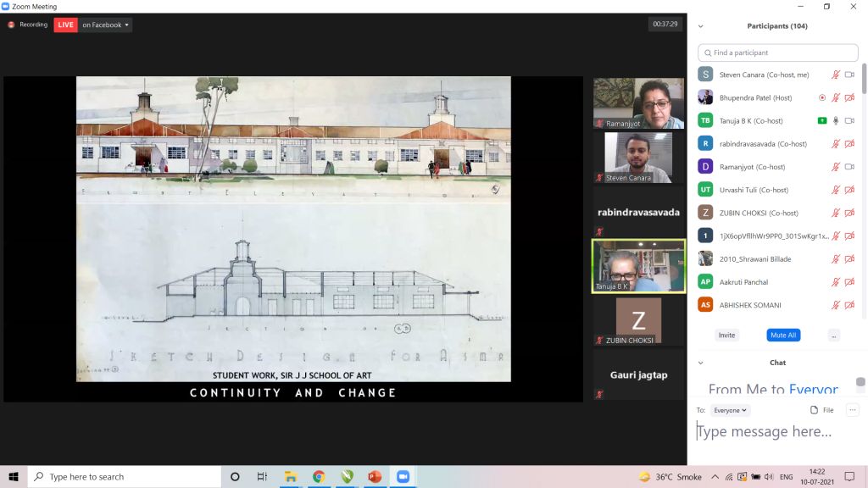This screenshot has height=488, width=868.
Task: Click ABHISHEK SOMANI's video-off icon
Action: pos(849,305)
